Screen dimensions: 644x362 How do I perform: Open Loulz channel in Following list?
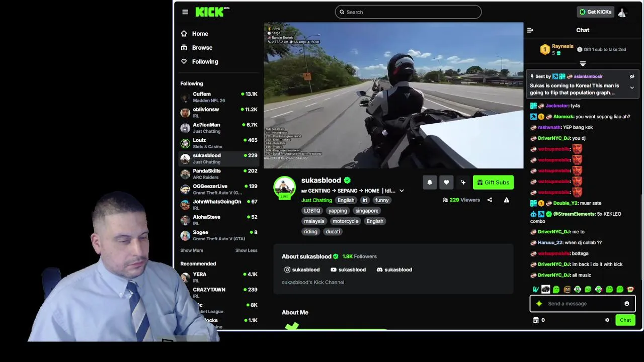point(219,143)
